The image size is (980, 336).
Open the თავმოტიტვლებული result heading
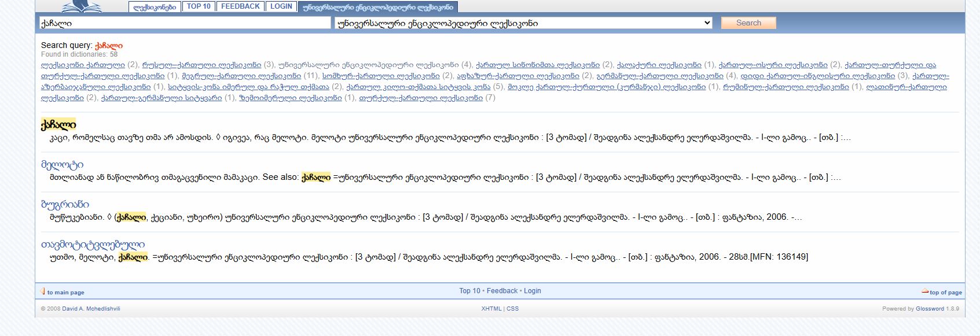point(93,245)
